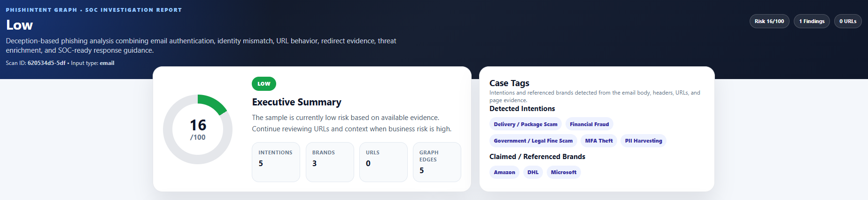Click the MFA Theft tag

point(599,141)
